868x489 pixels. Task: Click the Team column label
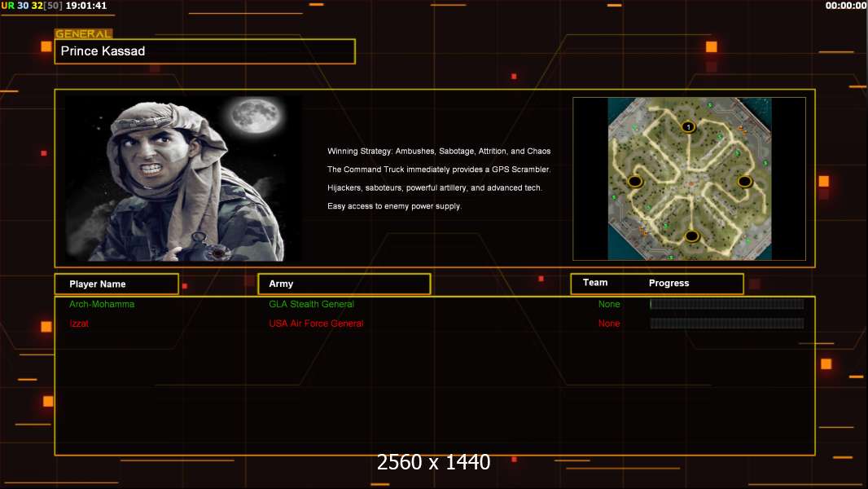tap(595, 283)
